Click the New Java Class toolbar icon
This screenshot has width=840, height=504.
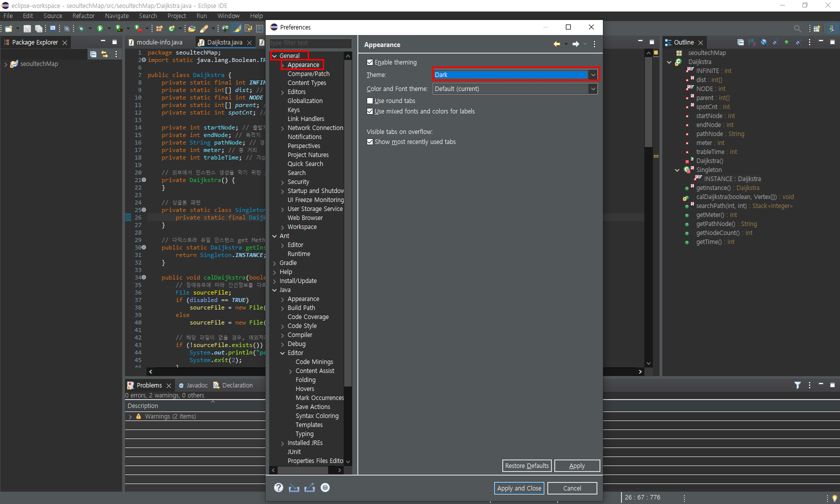172,28
